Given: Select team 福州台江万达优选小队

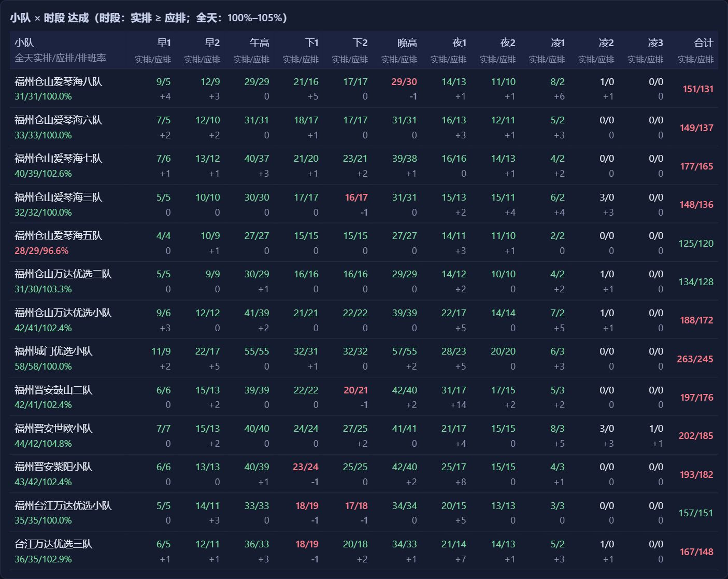Looking at the screenshot, I should tap(63, 505).
